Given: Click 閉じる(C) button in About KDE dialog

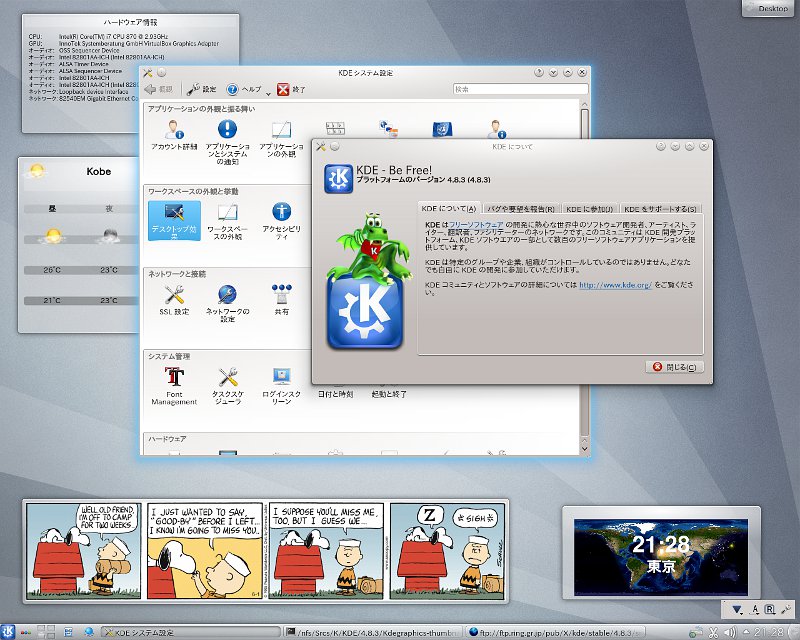Looking at the screenshot, I should (674, 367).
